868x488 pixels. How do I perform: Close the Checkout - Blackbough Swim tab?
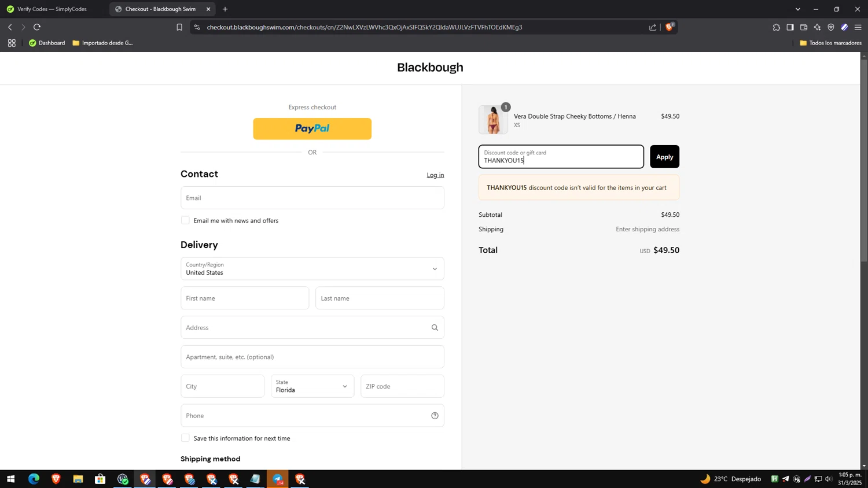click(x=208, y=9)
